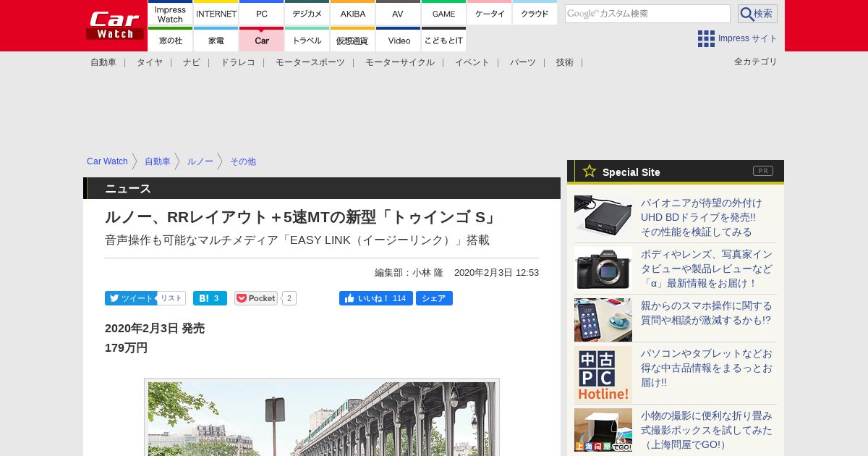Open 中古PC Hotline! thumbnail
Image resolution: width=868 pixels, height=456 pixels.
click(603, 375)
